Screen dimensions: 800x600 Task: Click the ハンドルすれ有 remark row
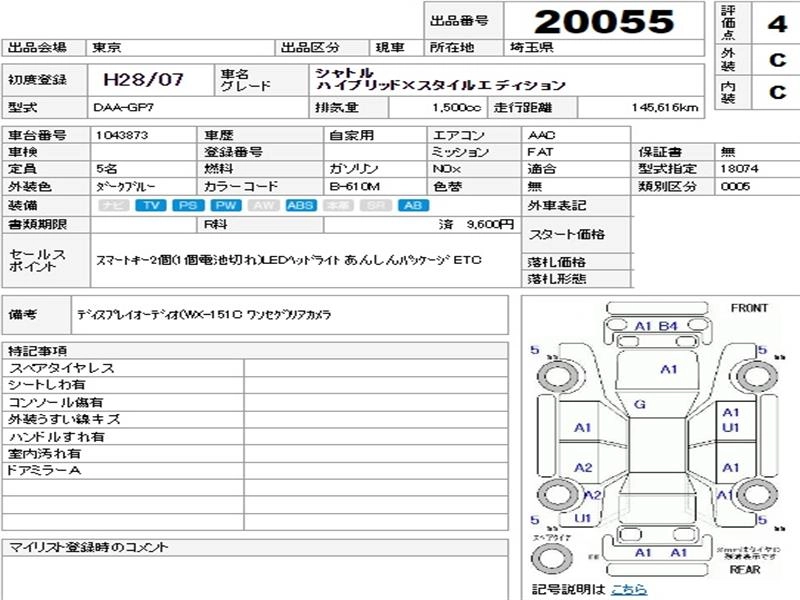point(123,437)
